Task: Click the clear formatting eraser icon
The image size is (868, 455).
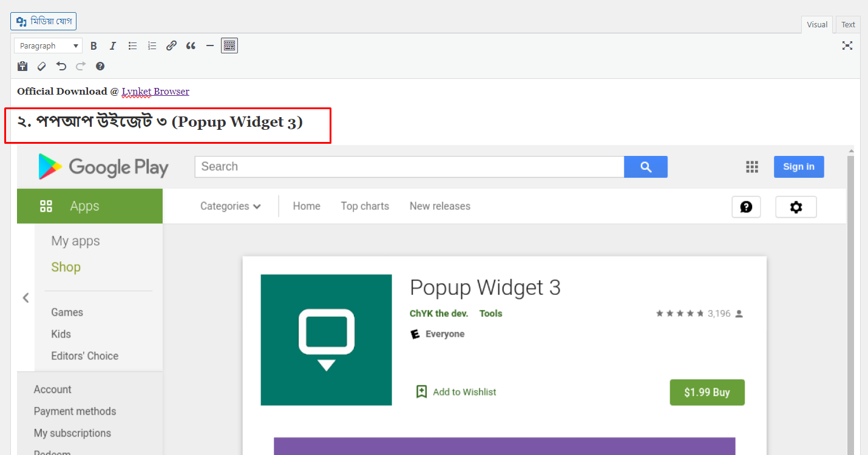Action: [42, 66]
